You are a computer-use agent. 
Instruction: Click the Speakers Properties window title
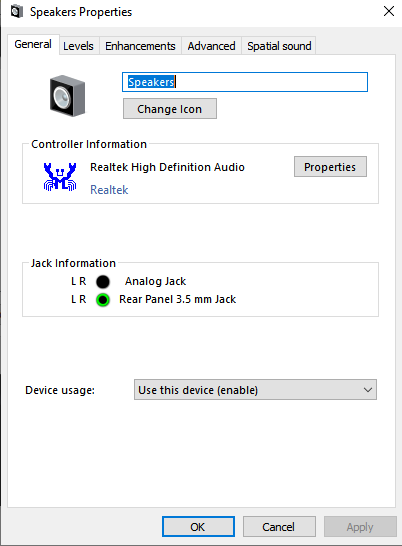pyautogui.click(x=81, y=12)
